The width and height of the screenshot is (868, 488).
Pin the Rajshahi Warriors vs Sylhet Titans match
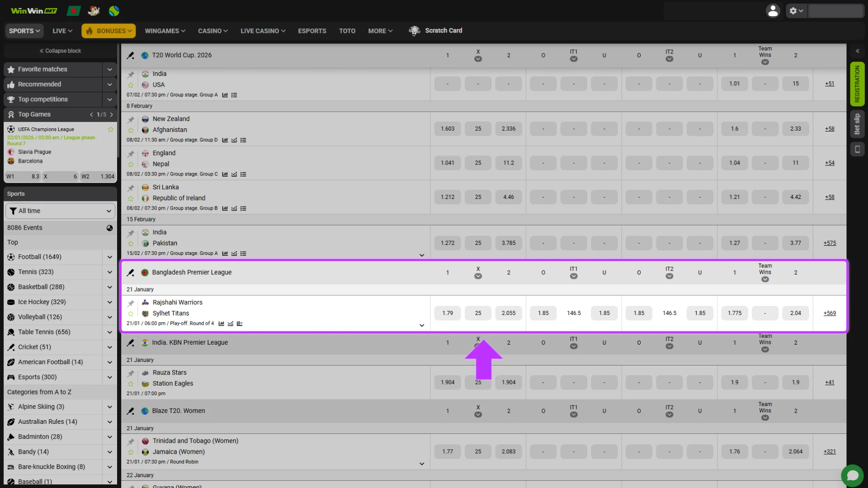tap(131, 302)
